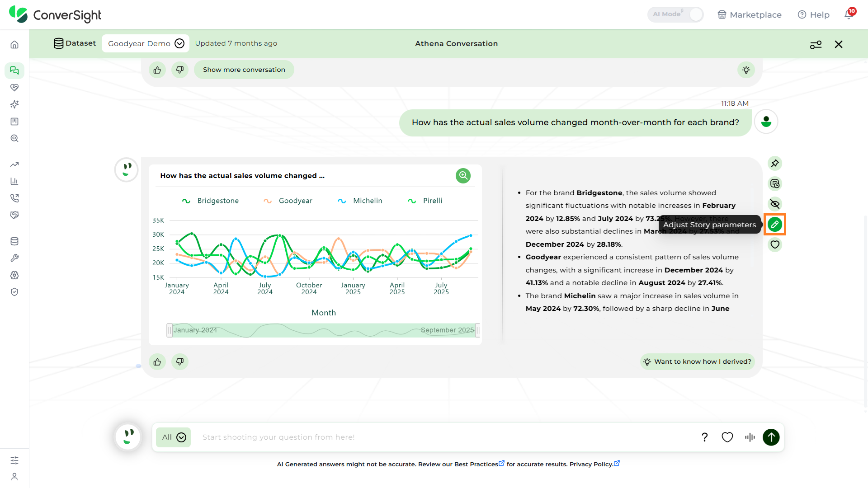868x488 pixels.
Task: Open the gear settings sidebar icon
Action: (14, 275)
